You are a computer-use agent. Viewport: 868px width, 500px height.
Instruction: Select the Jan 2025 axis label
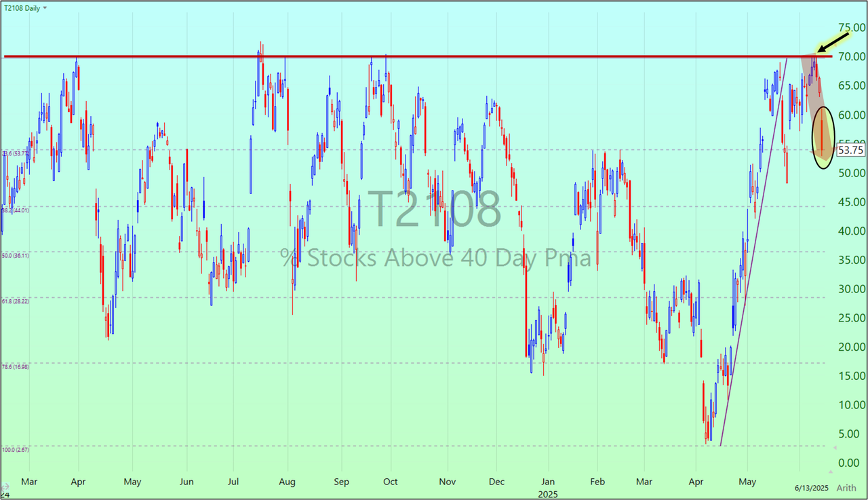(547, 486)
